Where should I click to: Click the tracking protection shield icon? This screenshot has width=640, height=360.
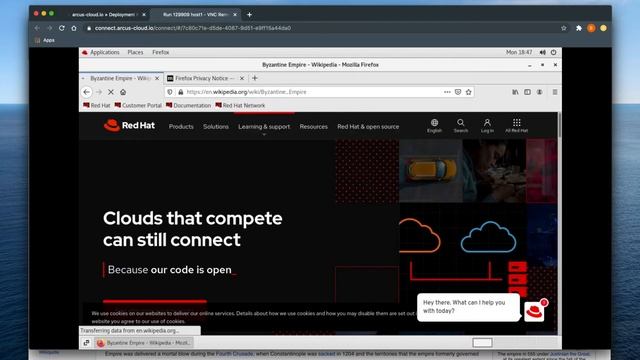pos(170,92)
